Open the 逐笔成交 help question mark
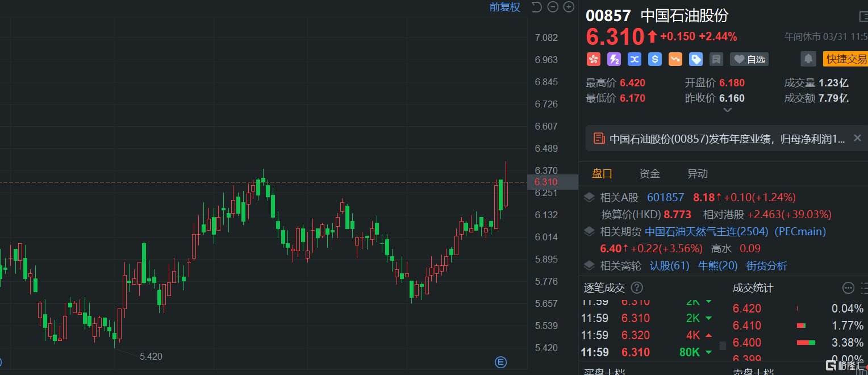The width and height of the screenshot is (868, 375). point(637,288)
